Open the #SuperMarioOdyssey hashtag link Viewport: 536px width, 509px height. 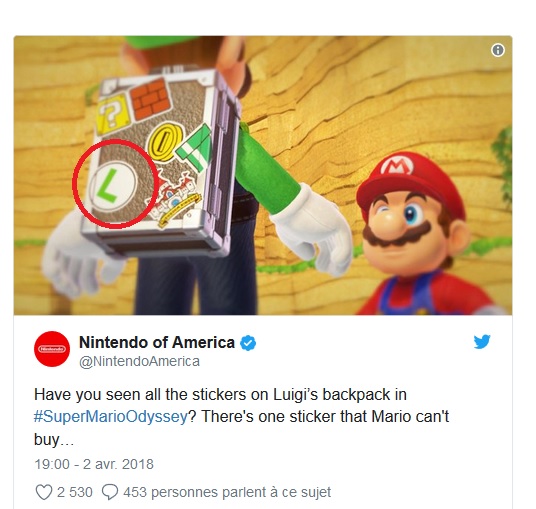click(110, 417)
